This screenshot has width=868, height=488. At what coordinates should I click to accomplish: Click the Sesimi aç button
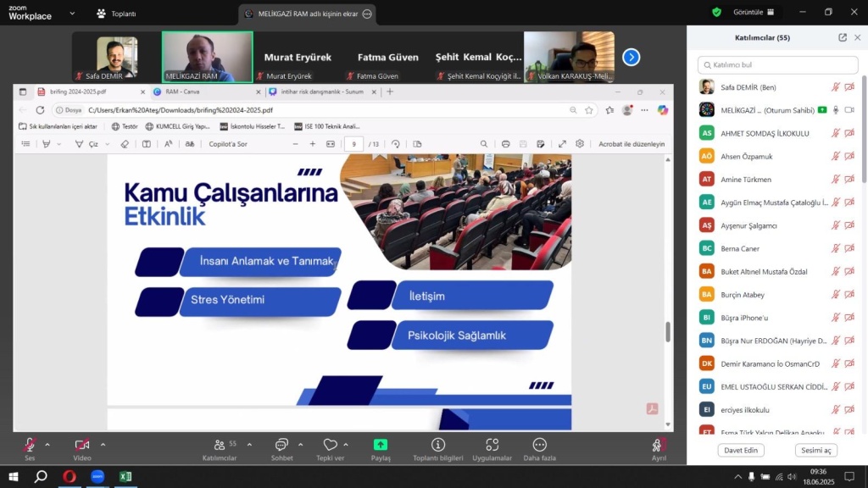point(815,450)
